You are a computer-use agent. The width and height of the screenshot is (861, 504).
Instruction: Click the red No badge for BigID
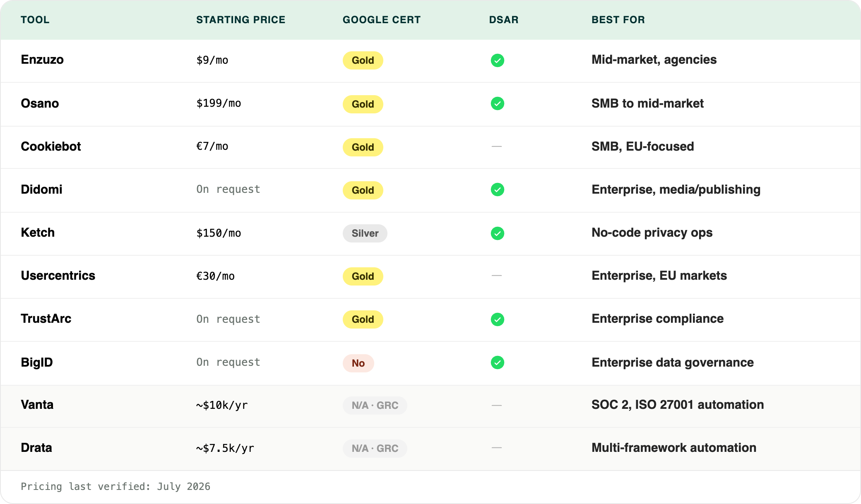click(358, 363)
